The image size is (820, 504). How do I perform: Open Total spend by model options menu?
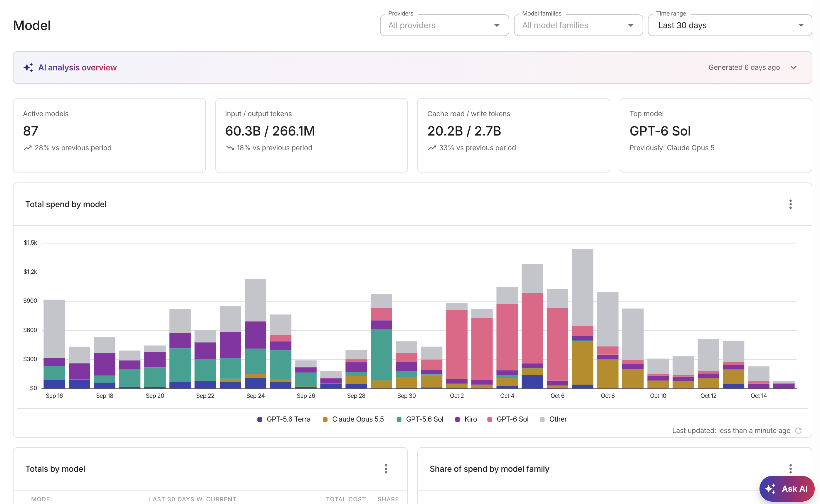pos(790,204)
